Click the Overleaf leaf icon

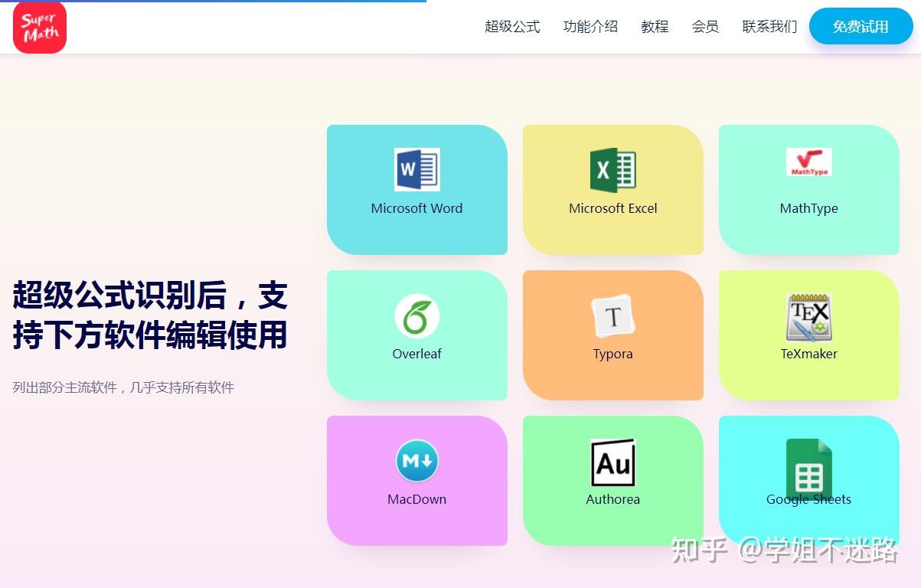416,316
